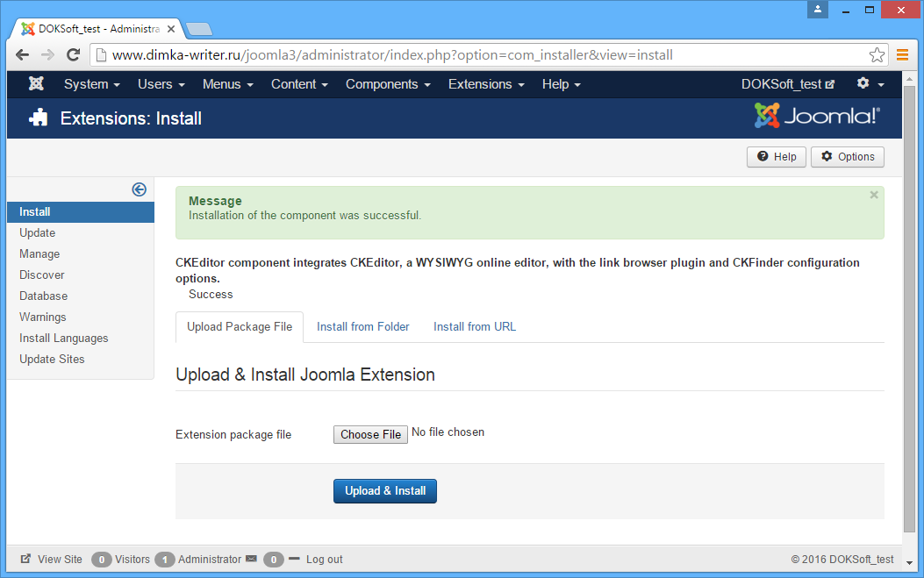
Task: Open the Chrome hamburger menu
Action: (x=902, y=55)
